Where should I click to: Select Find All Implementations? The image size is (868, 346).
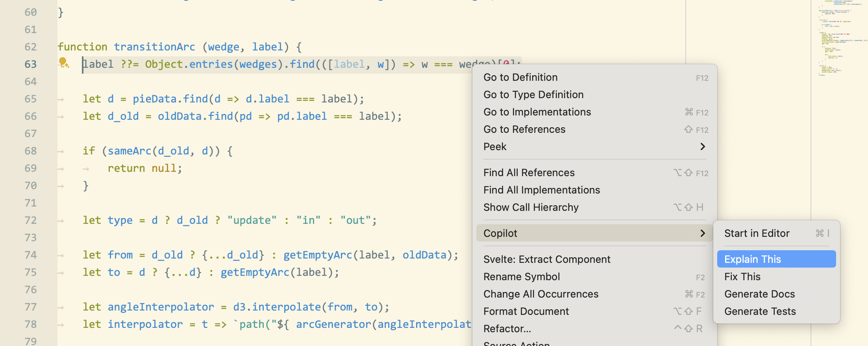(x=541, y=190)
